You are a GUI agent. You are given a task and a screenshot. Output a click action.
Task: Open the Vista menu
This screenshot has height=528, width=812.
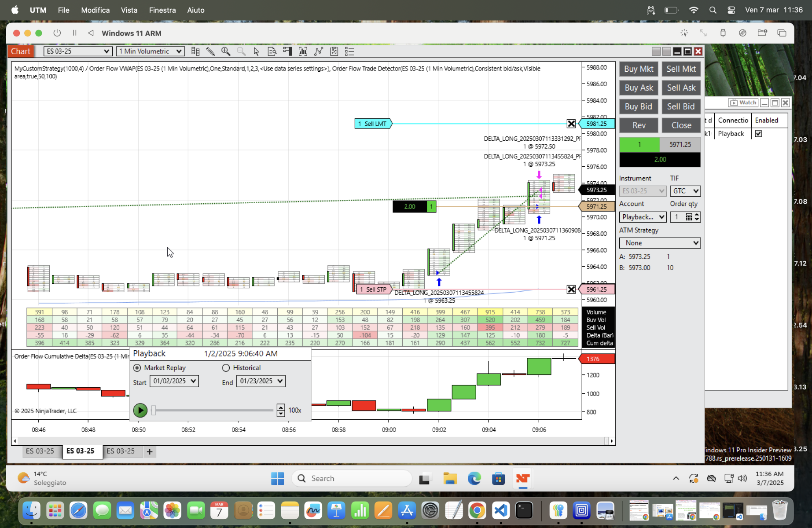[129, 10]
